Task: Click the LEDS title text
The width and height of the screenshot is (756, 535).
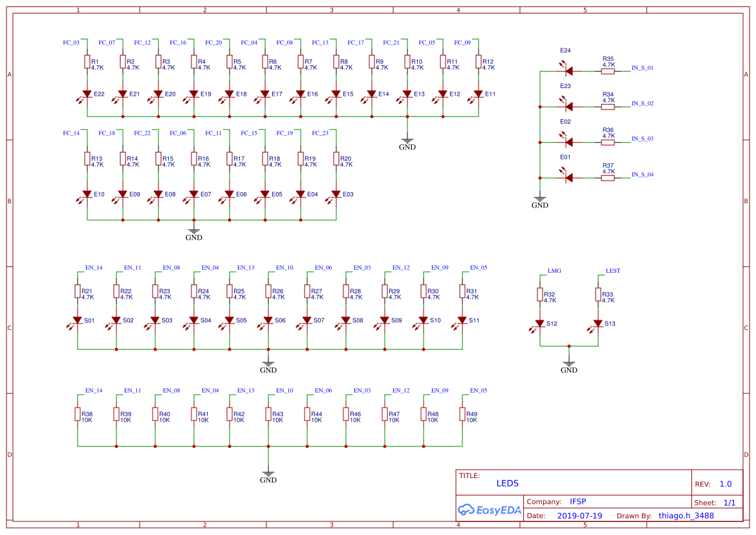Action: (508, 483)
